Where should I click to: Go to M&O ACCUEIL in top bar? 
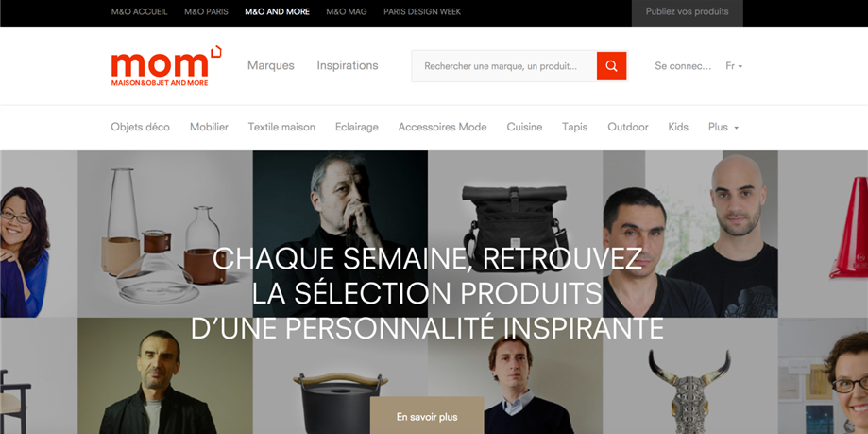tap(140, 11)
